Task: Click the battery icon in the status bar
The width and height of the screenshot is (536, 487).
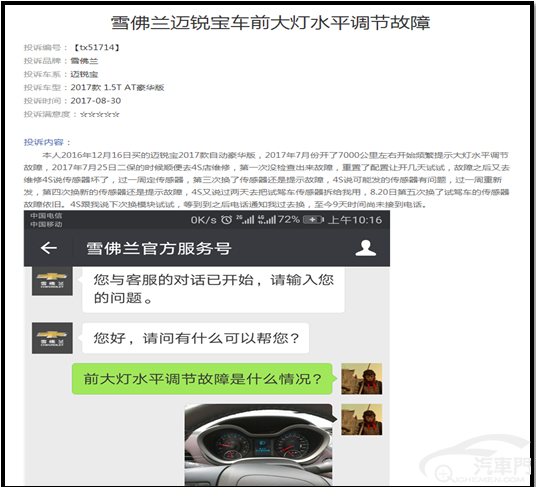Action: [x=313, y=220]
